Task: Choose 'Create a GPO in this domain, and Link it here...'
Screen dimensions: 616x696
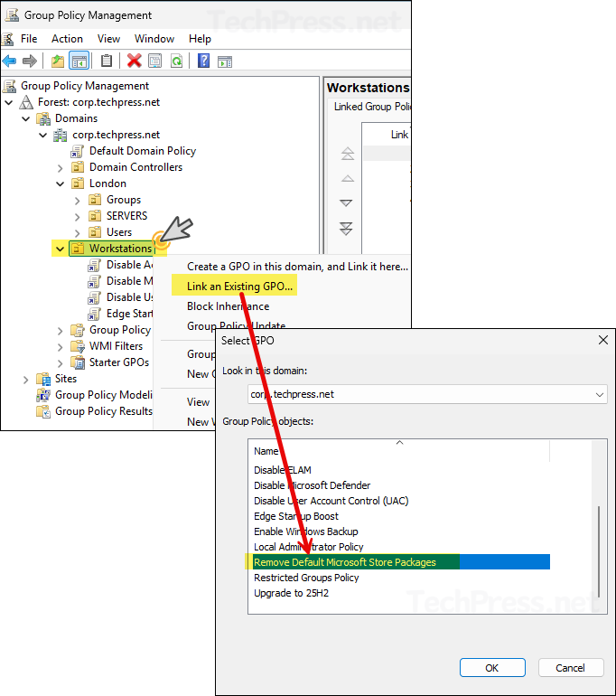Action: click(x=297, y=267)
